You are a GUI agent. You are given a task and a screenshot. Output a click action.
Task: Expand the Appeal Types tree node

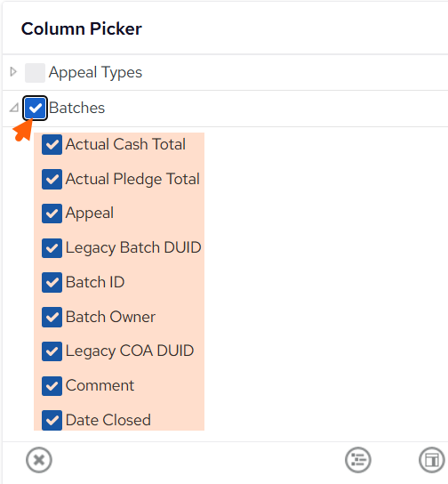point(13,72)
